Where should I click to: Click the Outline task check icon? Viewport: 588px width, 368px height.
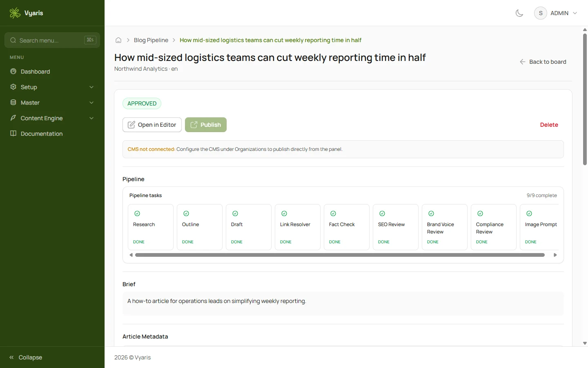point(186,213)
